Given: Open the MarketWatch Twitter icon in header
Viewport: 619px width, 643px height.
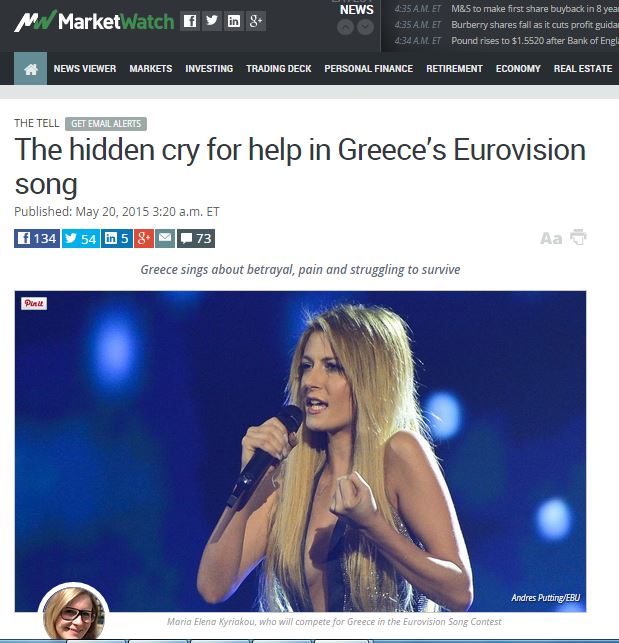Looking at the screenshot, I should tap(212, 21).
